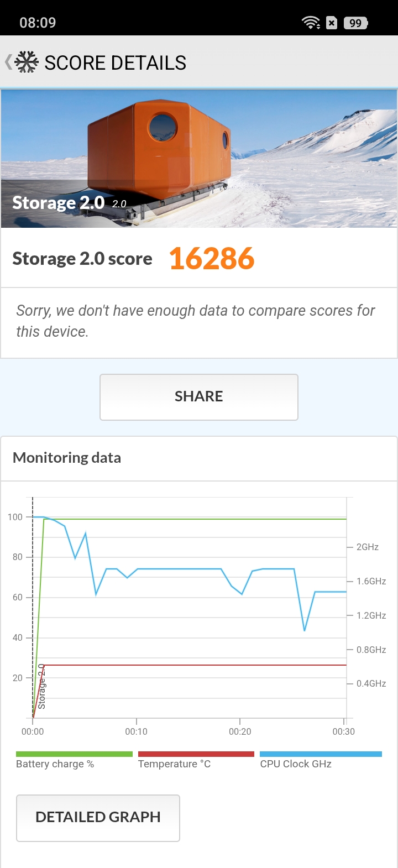Viewport: 398px width, 868px height.
Task: Tap the back chevron in the header
Action: pos(8,62)
